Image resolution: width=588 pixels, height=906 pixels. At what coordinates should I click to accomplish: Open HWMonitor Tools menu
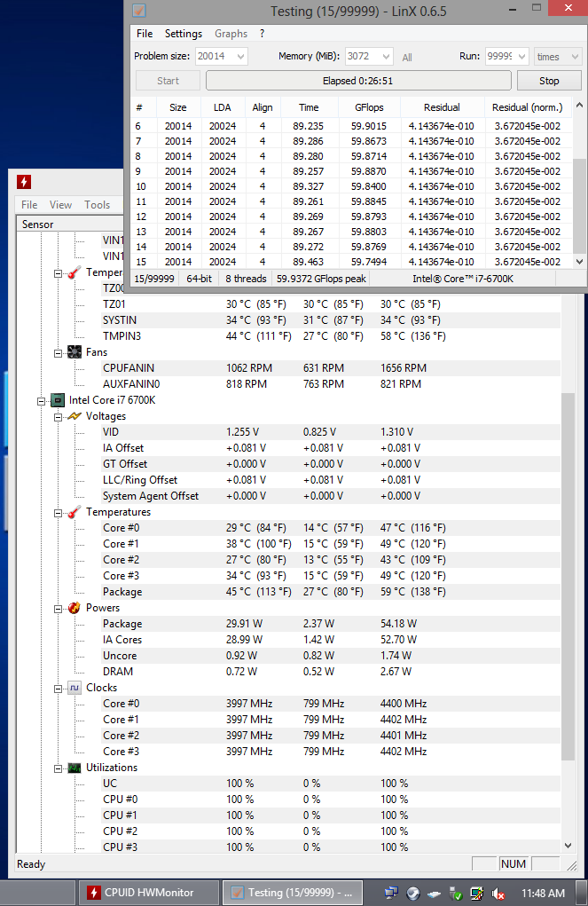97,205
